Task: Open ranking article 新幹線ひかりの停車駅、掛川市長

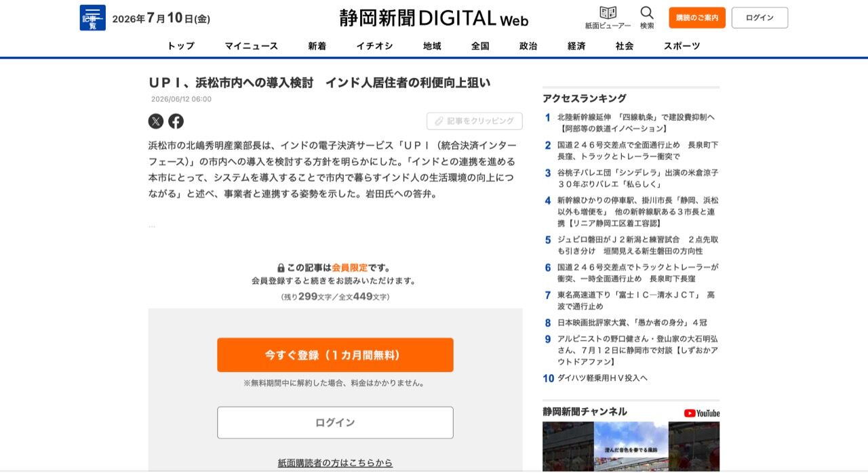Action: pos(637,211)
